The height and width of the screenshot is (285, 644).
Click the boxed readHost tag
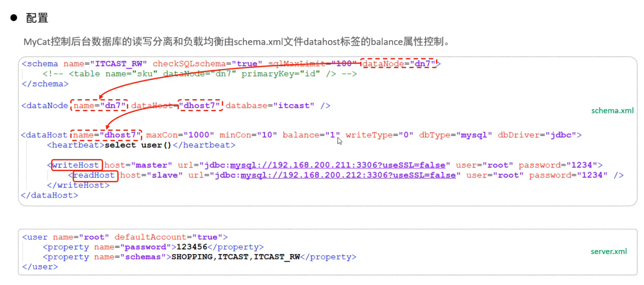click(96, 175)
